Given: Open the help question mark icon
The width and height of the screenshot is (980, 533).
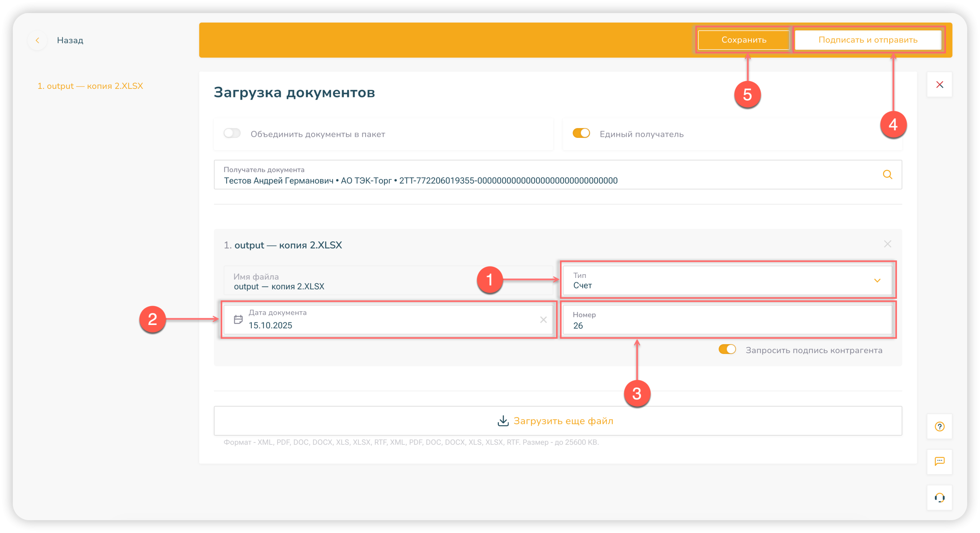Looking at the screenshot, I should coord(939,427).
